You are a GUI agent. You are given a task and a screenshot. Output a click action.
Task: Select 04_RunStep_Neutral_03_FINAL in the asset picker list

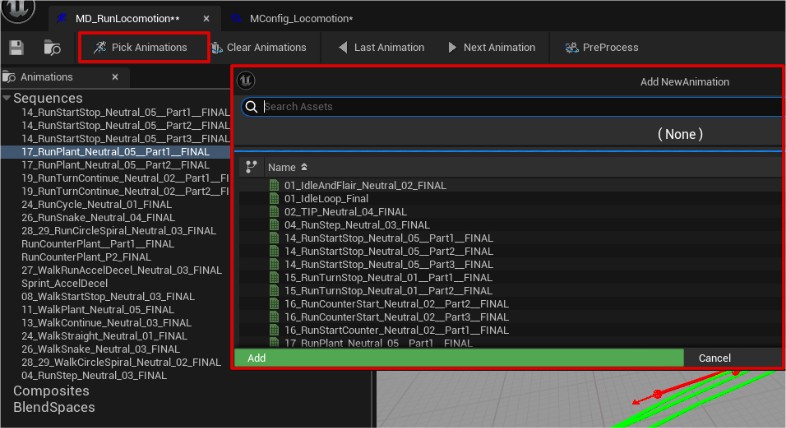pos(357,225)
